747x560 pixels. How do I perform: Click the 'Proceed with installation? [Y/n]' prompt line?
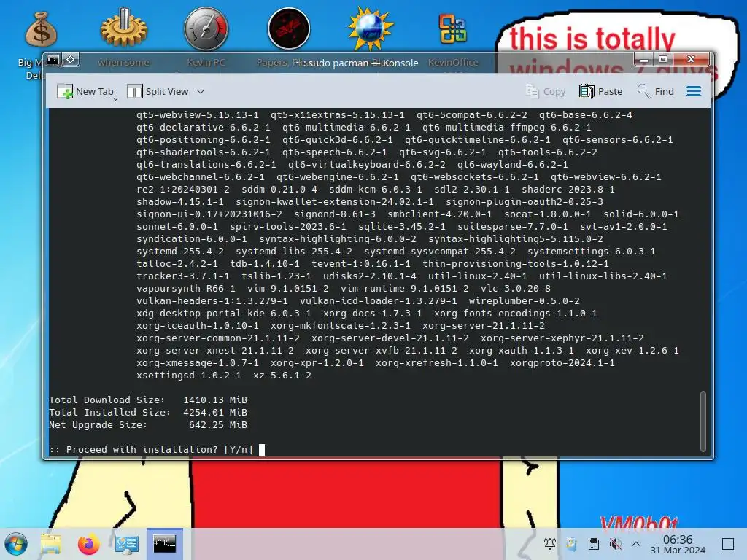click(151, 449)
